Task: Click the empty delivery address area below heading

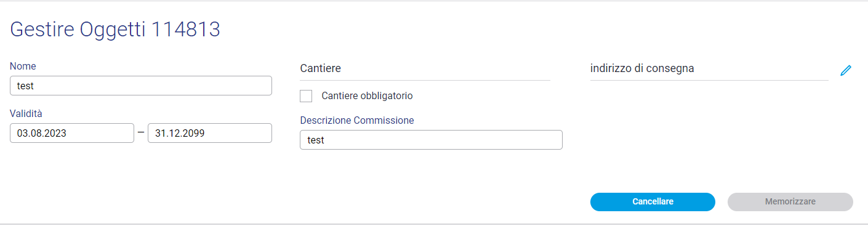Action: [709, 129]
